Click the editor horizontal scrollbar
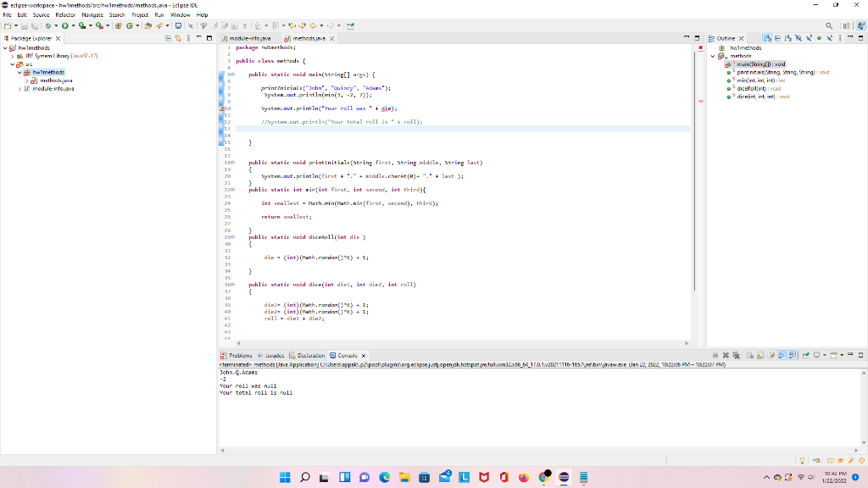Image resolution: width=868 pixels, height=488 pixels. click(x=462, y=343)
